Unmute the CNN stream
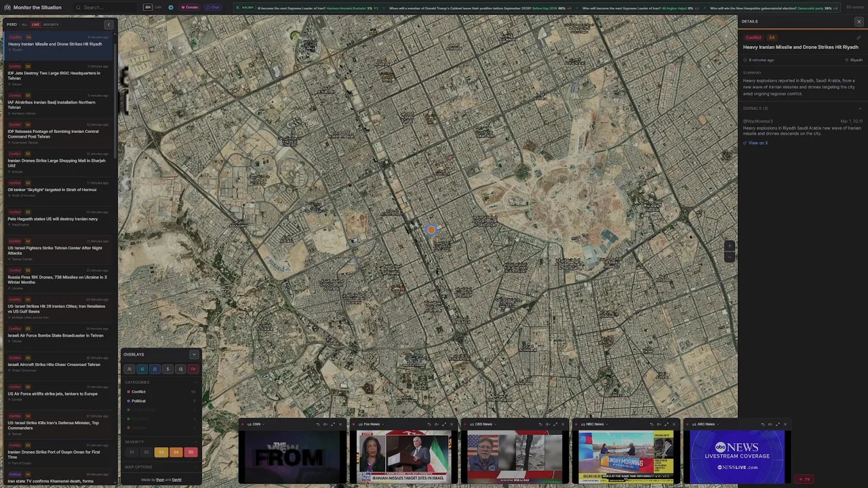Viewport: 868px width, 488px height. click(325, 424)
